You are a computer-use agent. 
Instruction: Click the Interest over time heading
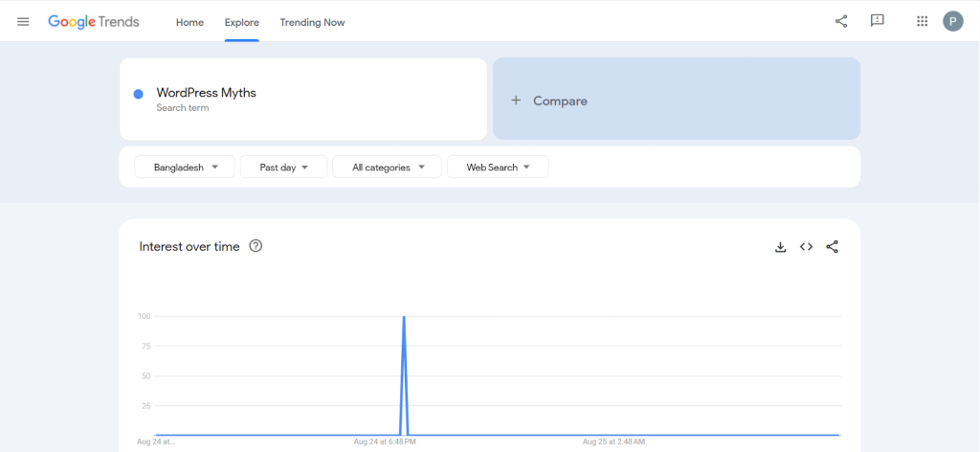(x=189, y=246)
